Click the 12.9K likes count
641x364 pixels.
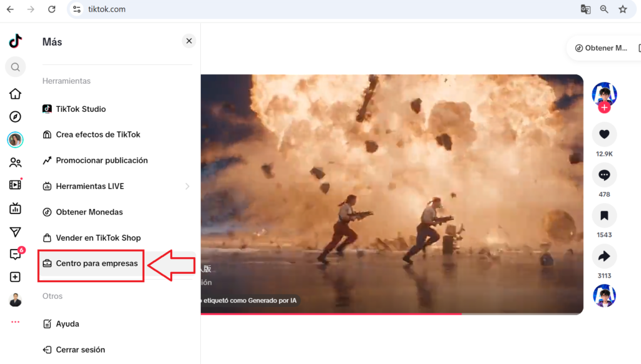click(604, 154)
